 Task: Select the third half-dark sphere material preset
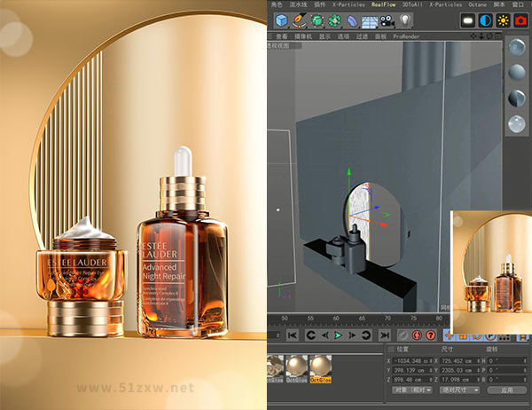pos(517,98)
